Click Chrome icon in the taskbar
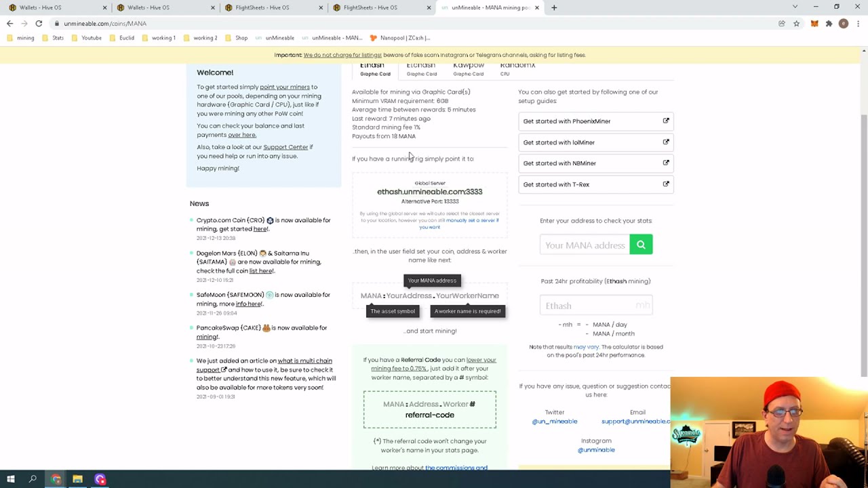The height and width of the screenshot is (488, 868). tap(56, 479)
